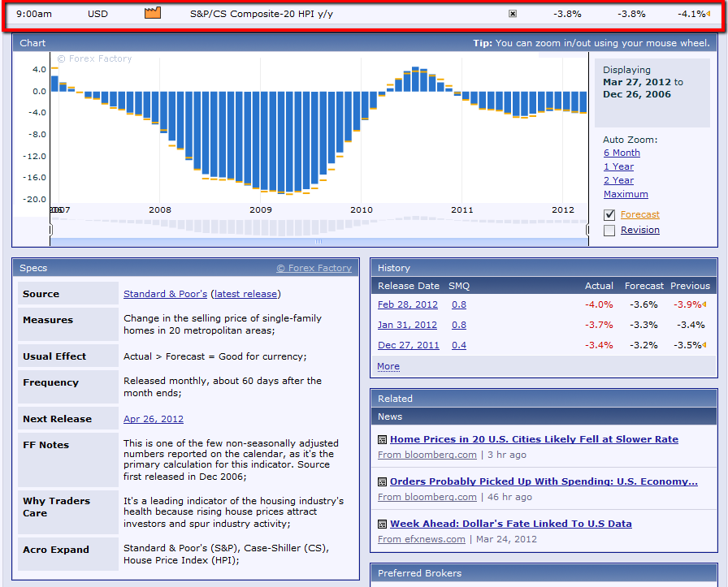
Task: Click the news icon beside Home Prices headline
Action: click(x=382, y=439)
